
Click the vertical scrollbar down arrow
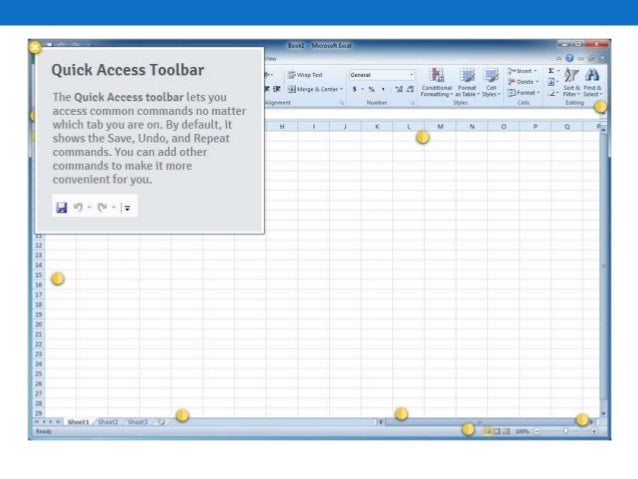603,413
